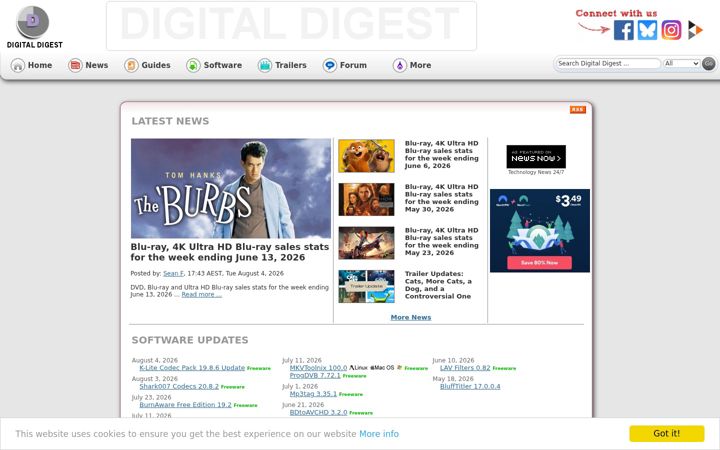Open the News menu item
720x450 pixels.
[96, 65]
